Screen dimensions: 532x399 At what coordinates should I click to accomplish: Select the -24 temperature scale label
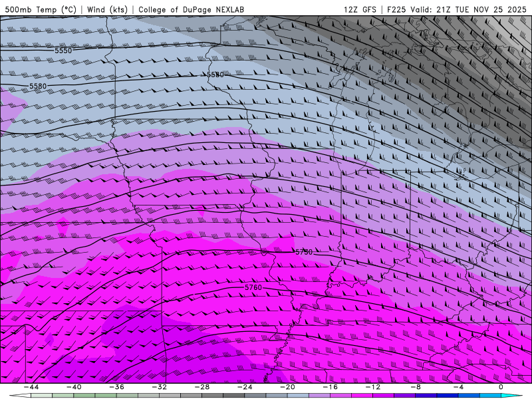pyautogui.click(x=245, y=387)
